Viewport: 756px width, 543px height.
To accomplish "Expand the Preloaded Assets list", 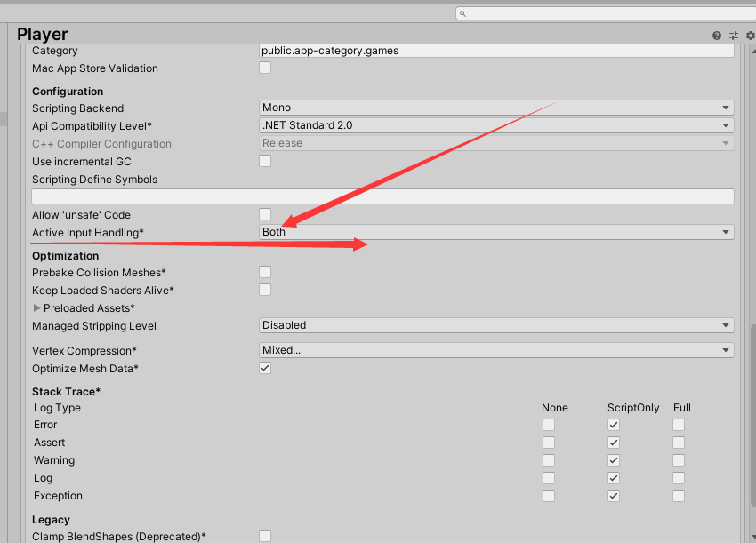I will point(36,307).
